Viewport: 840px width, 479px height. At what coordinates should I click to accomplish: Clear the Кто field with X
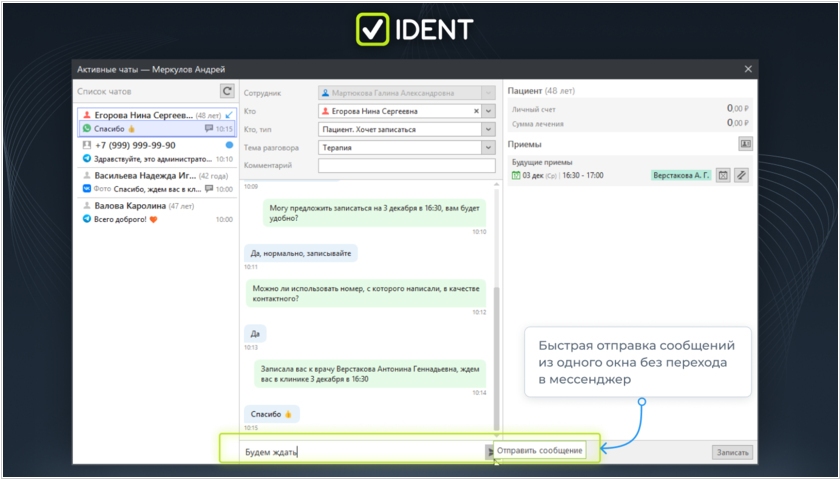pos(476,111)
